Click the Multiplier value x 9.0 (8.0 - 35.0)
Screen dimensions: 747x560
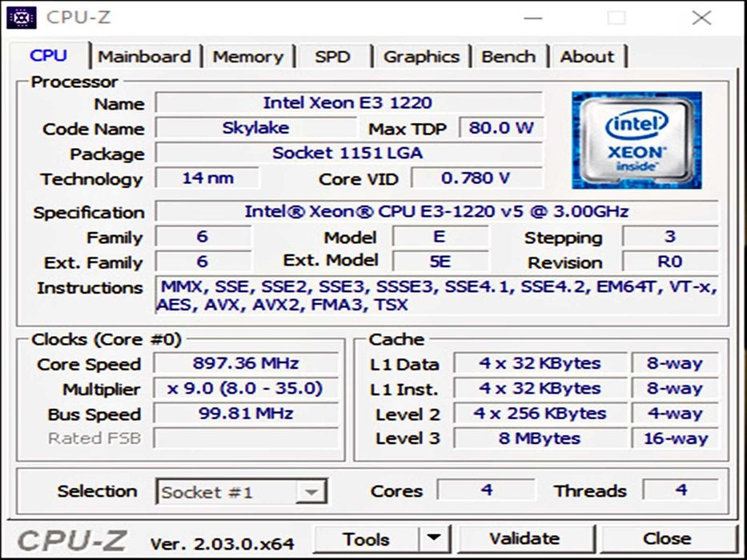point(246,388)
